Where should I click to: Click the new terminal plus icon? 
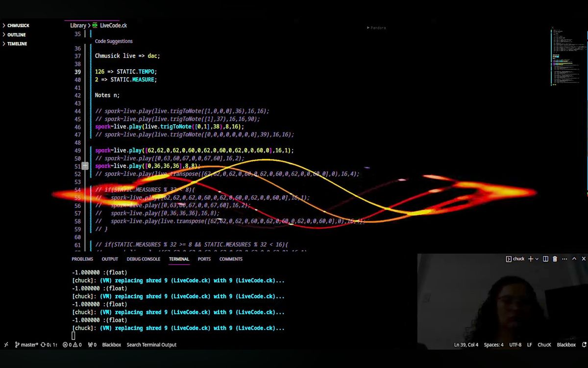[x=530, y=259]
